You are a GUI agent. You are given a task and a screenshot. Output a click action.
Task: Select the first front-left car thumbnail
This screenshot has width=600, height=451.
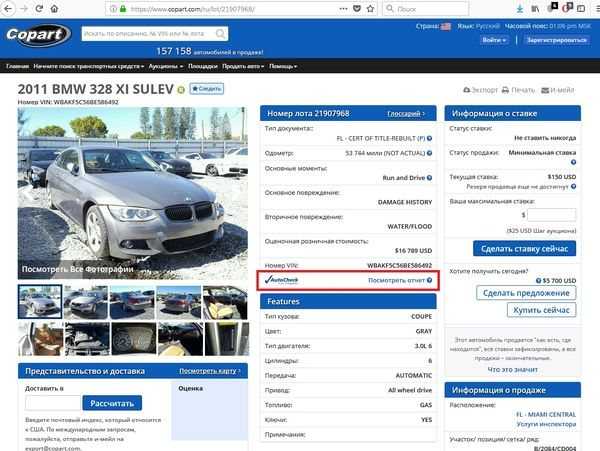point(40,302)
